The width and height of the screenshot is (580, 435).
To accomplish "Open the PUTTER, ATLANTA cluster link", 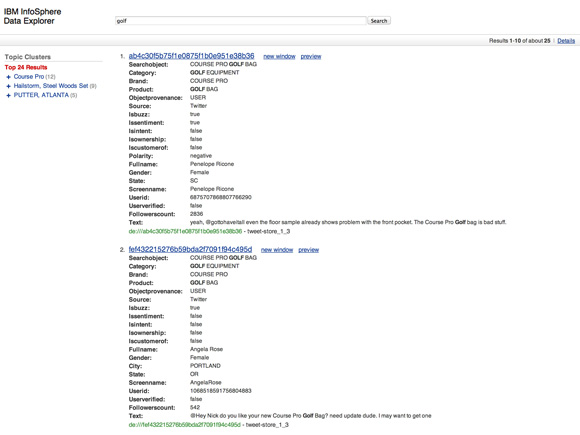I will (41, 95).
